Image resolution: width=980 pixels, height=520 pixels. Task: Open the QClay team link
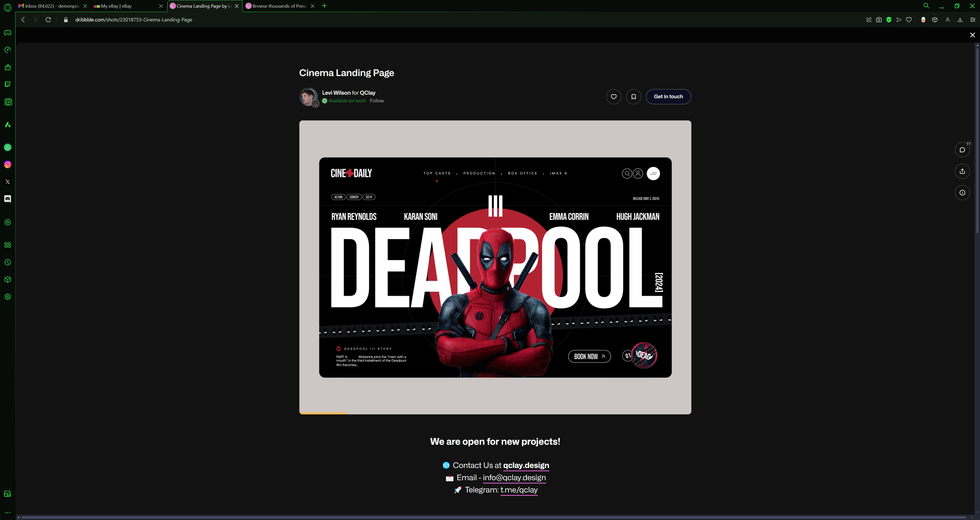pyautogui.click(x=367, y=93)
